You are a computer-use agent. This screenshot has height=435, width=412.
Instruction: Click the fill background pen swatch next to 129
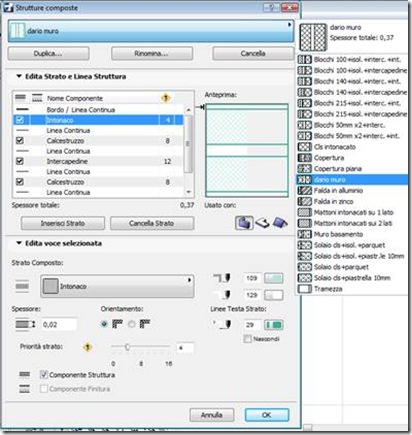click(274, 295)
